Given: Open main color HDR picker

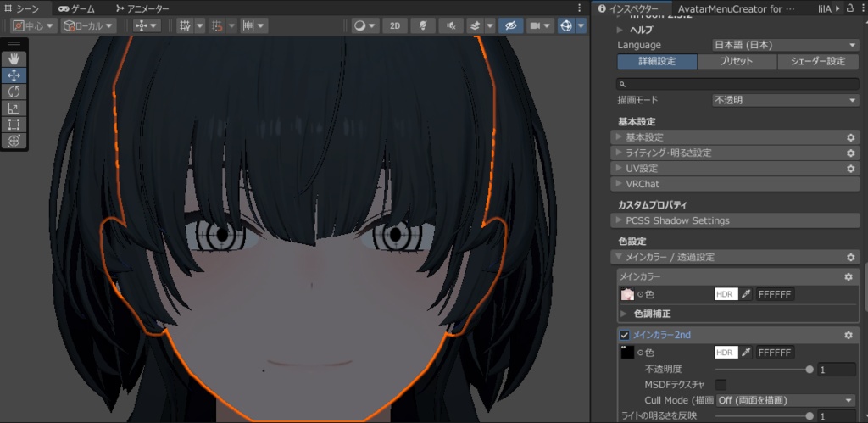Looking at the screenshot, I should [726, 294].
